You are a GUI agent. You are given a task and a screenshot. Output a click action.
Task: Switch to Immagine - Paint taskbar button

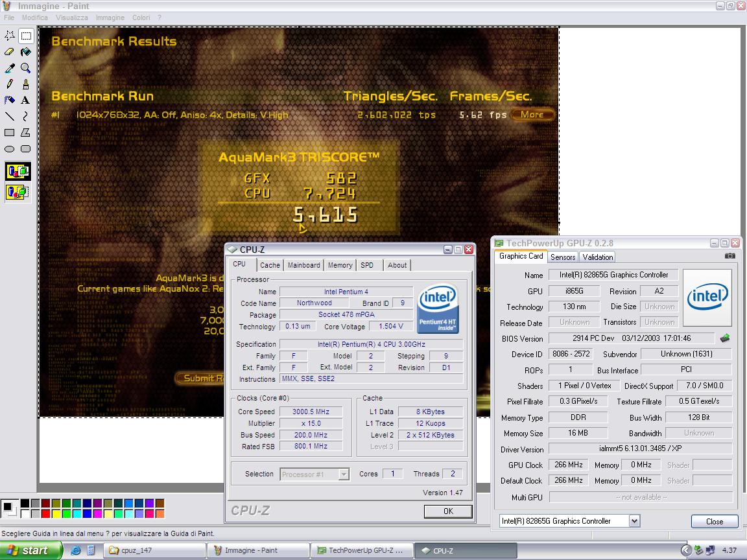(x=258, y=550)
